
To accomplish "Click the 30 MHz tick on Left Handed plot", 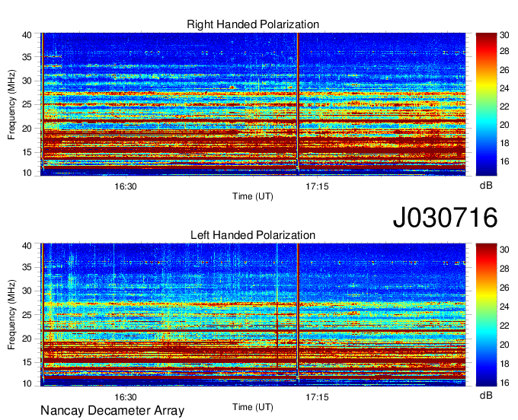I will pyautogui.click(x=27, y=291).
